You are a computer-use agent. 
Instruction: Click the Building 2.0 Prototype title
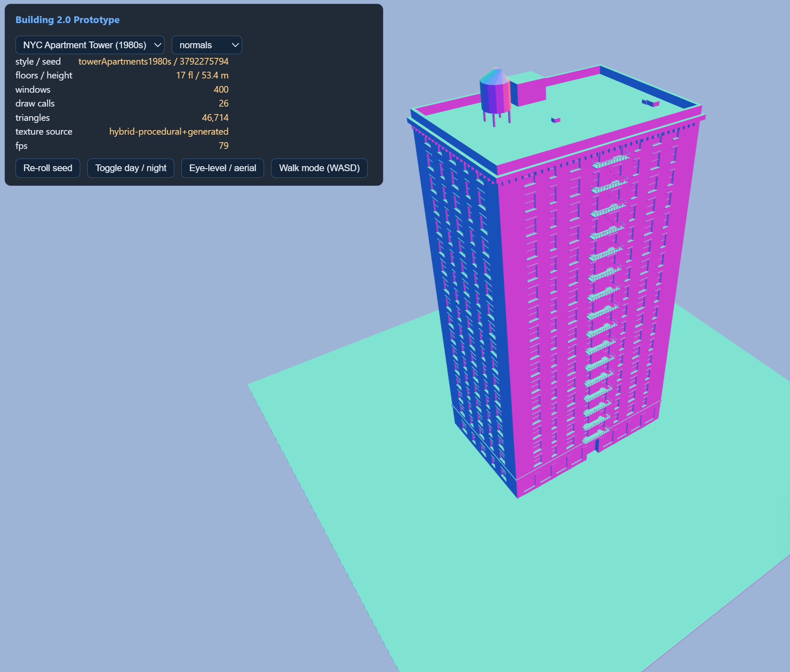(x=68, y=20)
